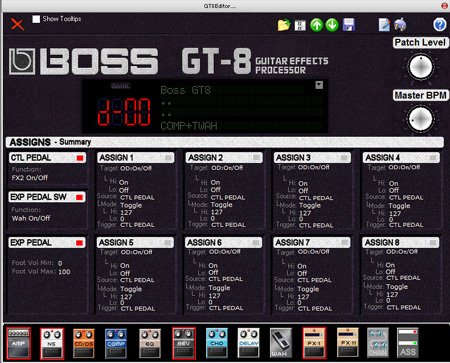The height and width of the screenshot is (363, 450).
Task: Click the green down arrow download icon
Action: coord(332,25)
